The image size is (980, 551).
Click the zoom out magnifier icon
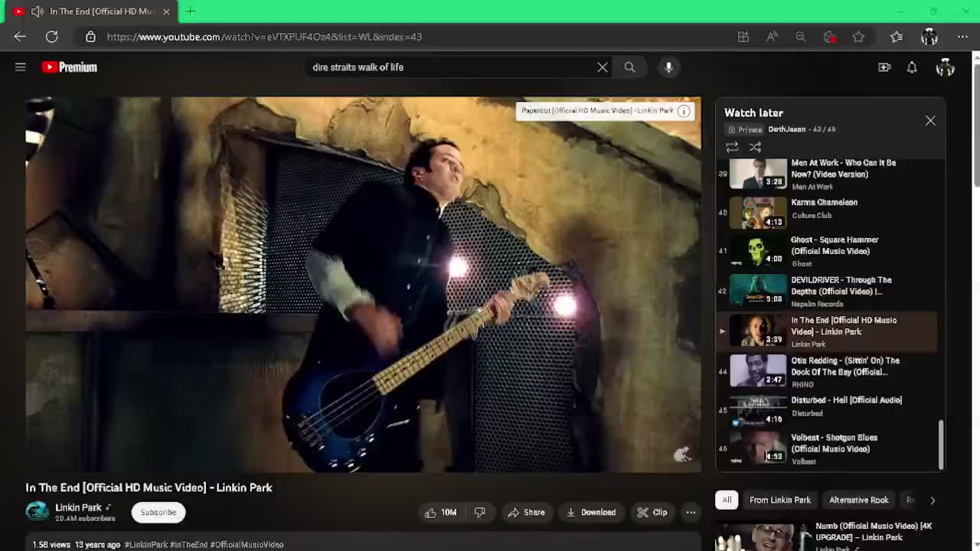(x=800, y=37)
